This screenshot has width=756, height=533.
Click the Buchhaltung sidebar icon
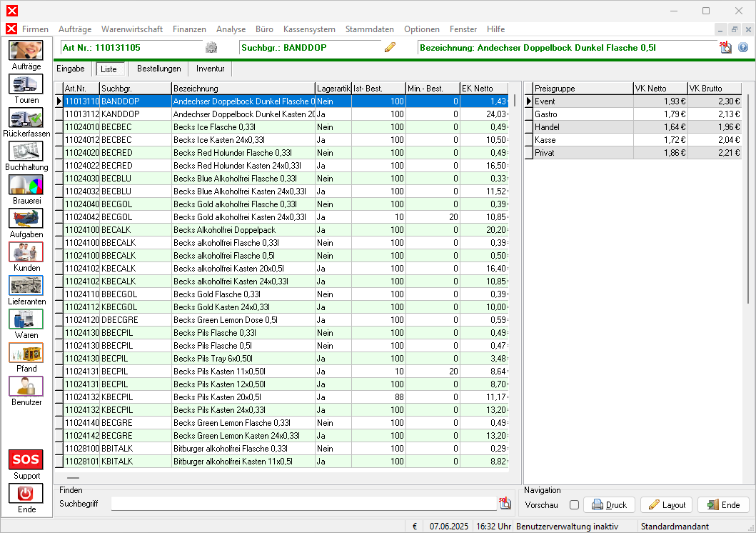pyautogui.click(x=26, y=151)
